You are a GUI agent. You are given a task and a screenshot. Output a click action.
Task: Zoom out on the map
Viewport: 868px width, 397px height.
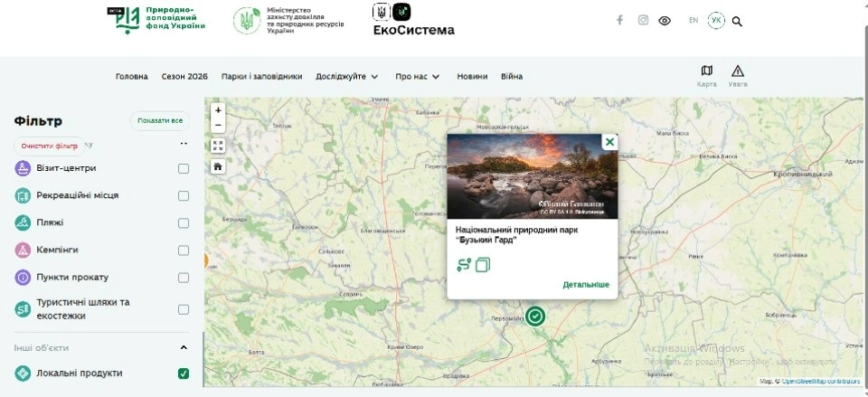tap(218, 125)
